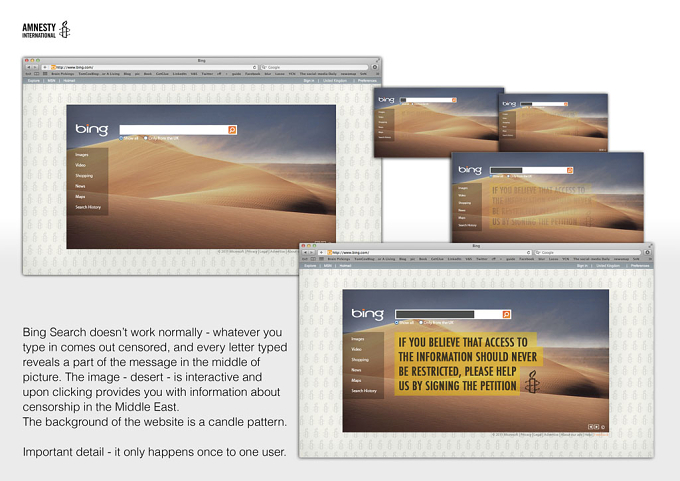The image size is (680, 481).
Task: Click previous image arrow in lower-right Bing picture
Action: [590, 427]
